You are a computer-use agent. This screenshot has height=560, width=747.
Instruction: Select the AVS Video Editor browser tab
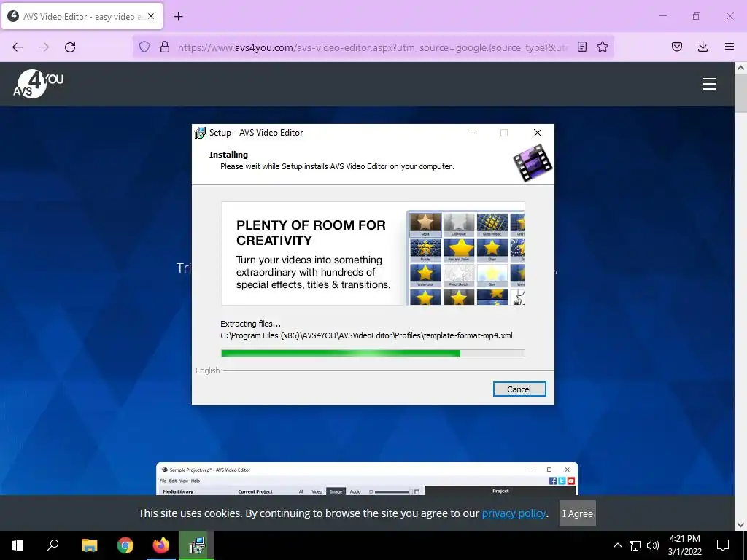click(x=82, y=16)
